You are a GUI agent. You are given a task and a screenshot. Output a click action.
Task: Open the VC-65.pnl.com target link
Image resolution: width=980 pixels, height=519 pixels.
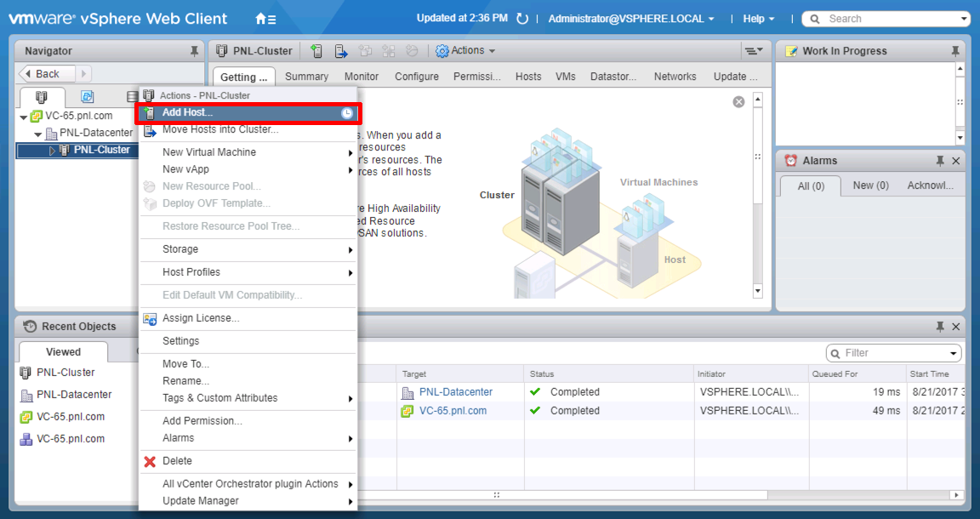click(x=453, y=411)
